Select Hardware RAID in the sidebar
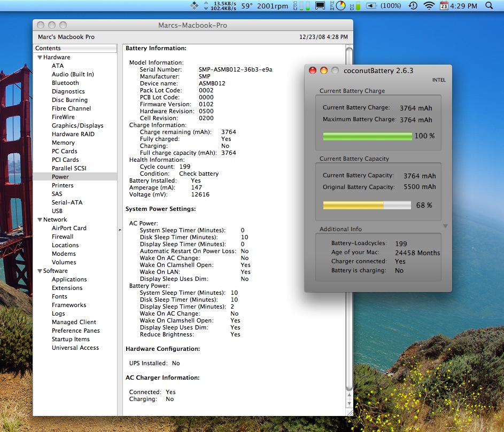The width and height of the screenshot is (504, 432). pos(73,134)
